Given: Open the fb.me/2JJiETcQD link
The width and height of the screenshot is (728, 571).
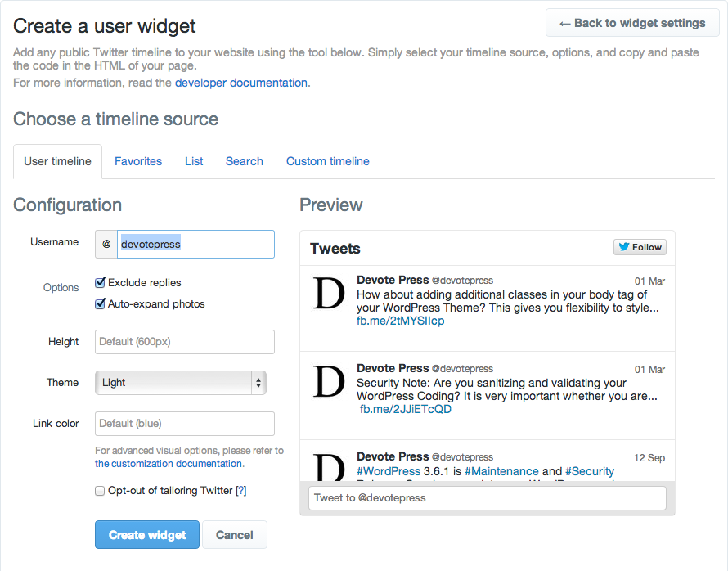Looking at the screenshot, I should pos(406,409).
